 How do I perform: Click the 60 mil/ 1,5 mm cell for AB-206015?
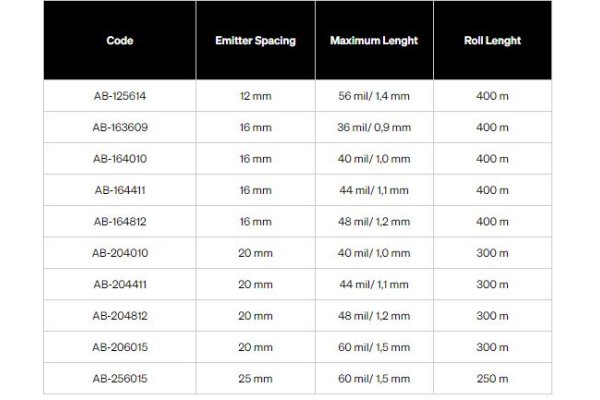[x=373, y=346]
